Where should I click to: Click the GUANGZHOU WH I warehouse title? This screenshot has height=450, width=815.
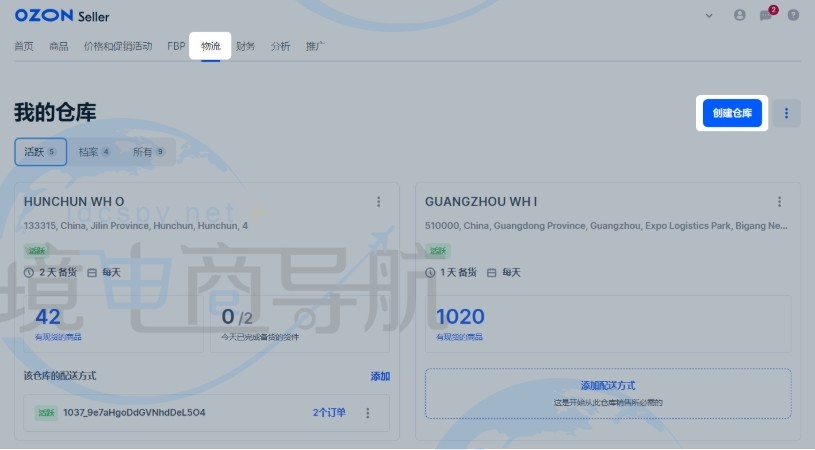[481, 202]
